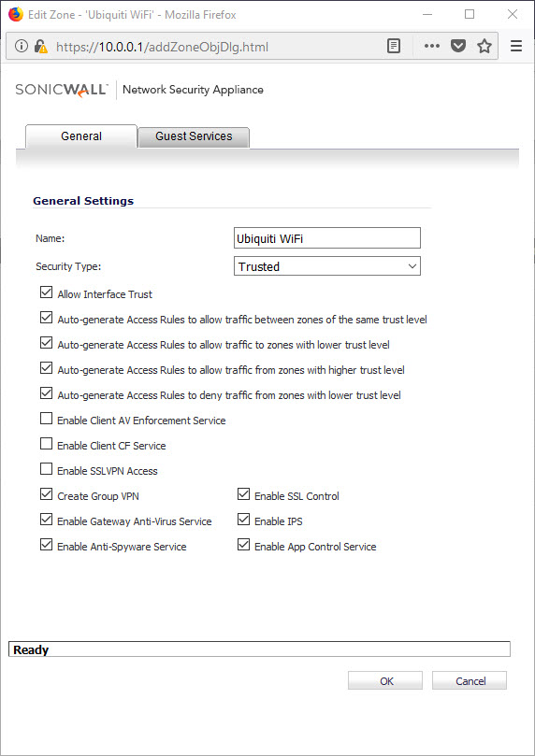Image resolution: width=535 pixels, height=756 pixels.
Task: Select the General tab
Action: [81, 136]
